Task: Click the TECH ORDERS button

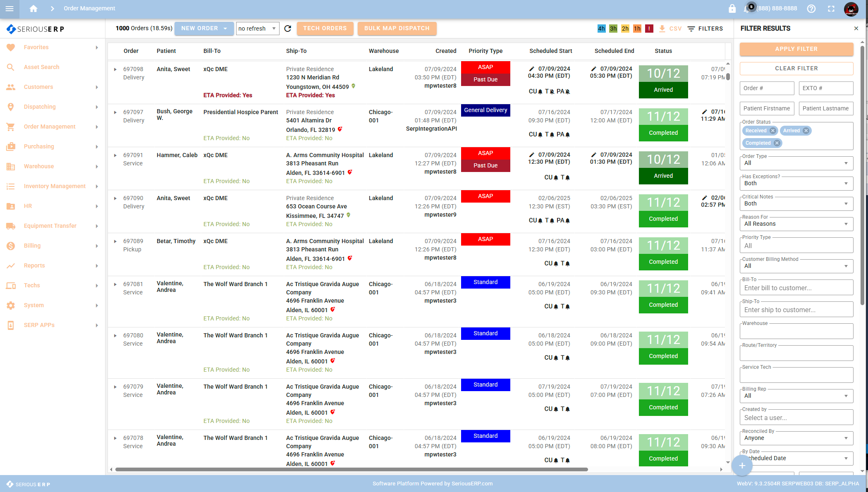Action: (325, 29)
